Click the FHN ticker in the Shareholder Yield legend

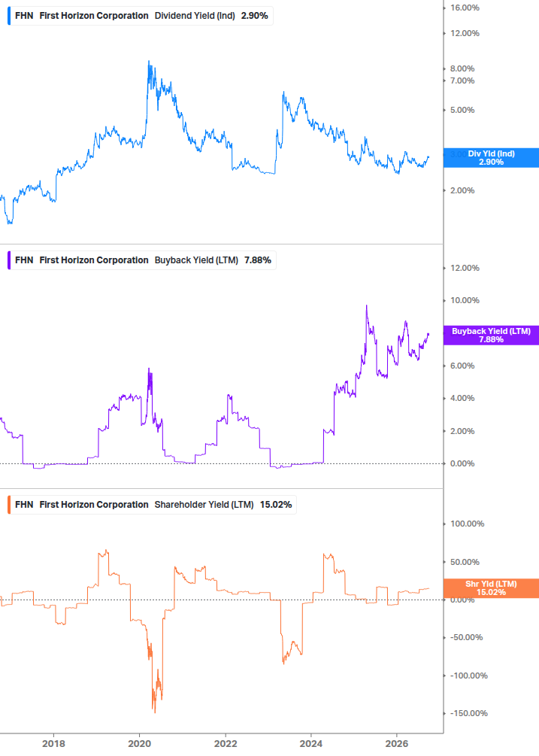(24, 505)
